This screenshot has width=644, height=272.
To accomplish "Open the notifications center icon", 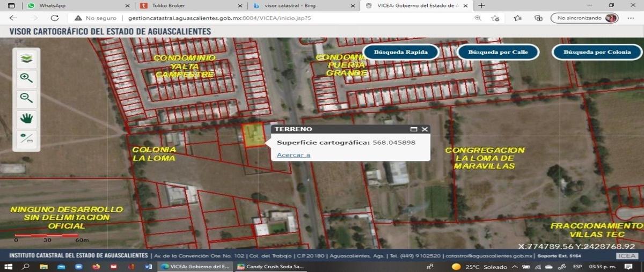I will (x=628, y=267).
